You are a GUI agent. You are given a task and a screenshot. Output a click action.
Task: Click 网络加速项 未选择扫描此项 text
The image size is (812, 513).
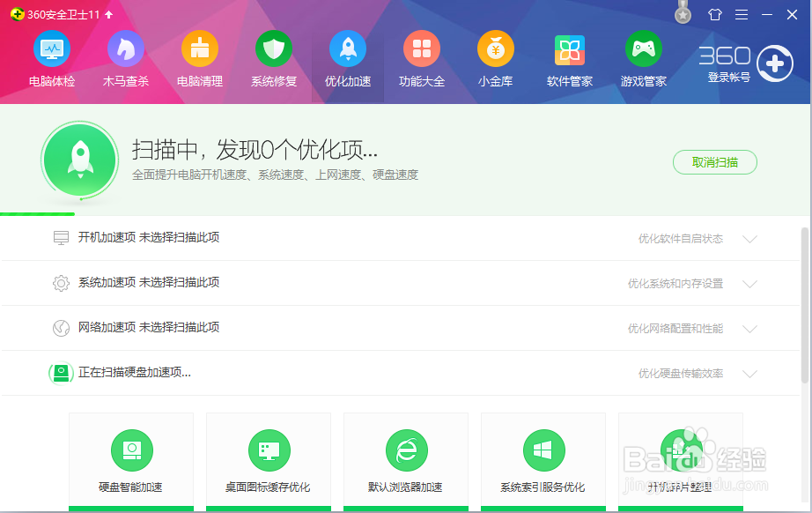[149, 328]
